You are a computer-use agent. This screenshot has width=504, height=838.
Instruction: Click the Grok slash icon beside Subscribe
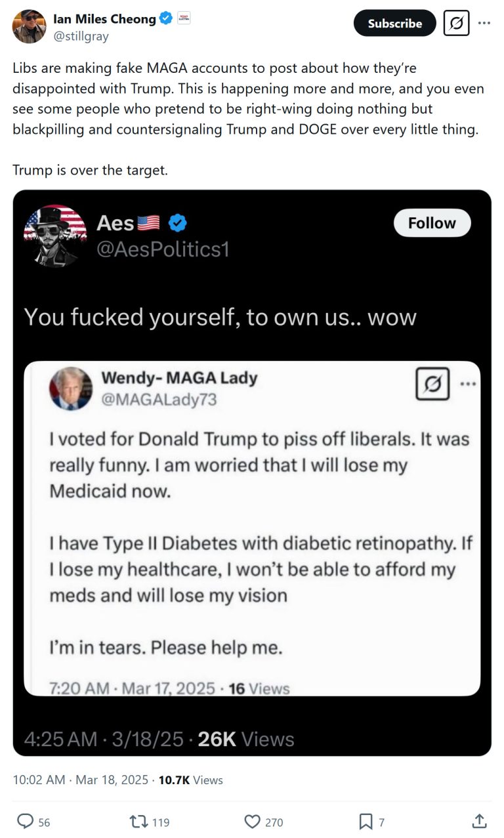[456, 23]
